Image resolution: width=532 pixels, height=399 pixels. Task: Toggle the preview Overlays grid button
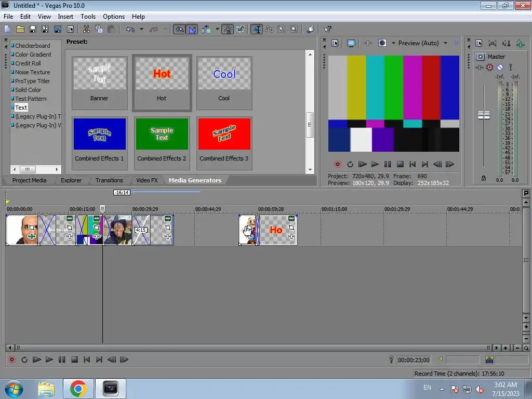[x=457, y=43]
